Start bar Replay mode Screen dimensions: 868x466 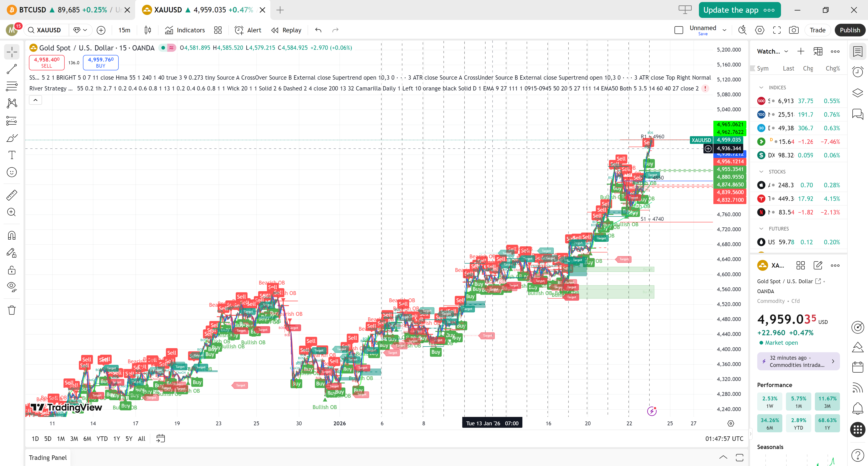(x=286, y=30)
